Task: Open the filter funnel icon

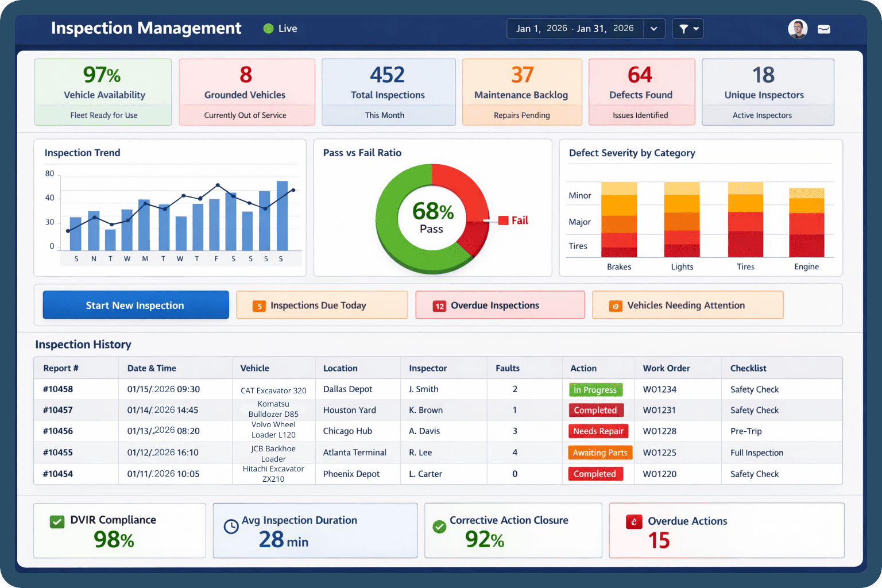Action: click(x=683, y=28)
